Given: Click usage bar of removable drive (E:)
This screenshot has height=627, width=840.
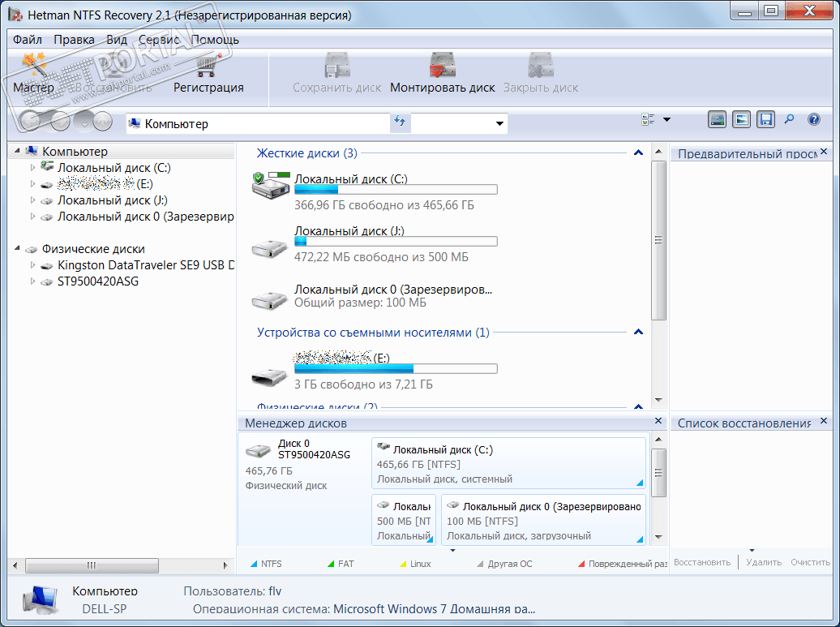Looking at the screenshot, I should [x=396, y=369].
